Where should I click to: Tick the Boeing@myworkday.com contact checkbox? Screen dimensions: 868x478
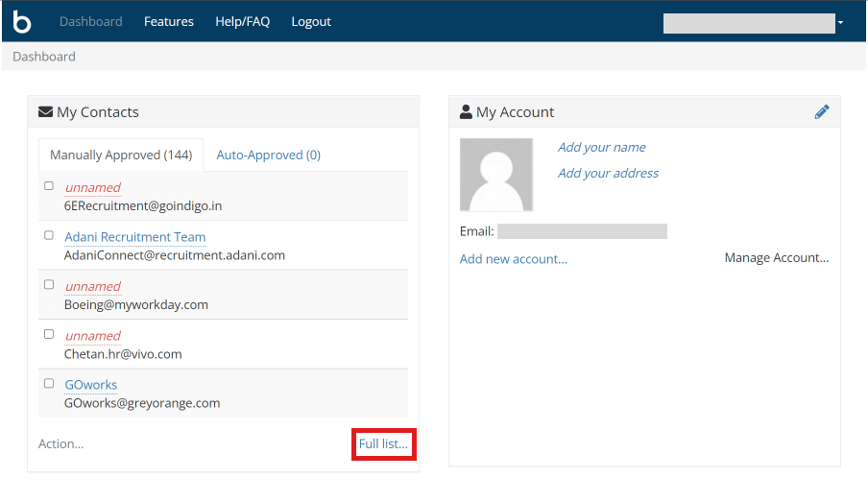49,285
